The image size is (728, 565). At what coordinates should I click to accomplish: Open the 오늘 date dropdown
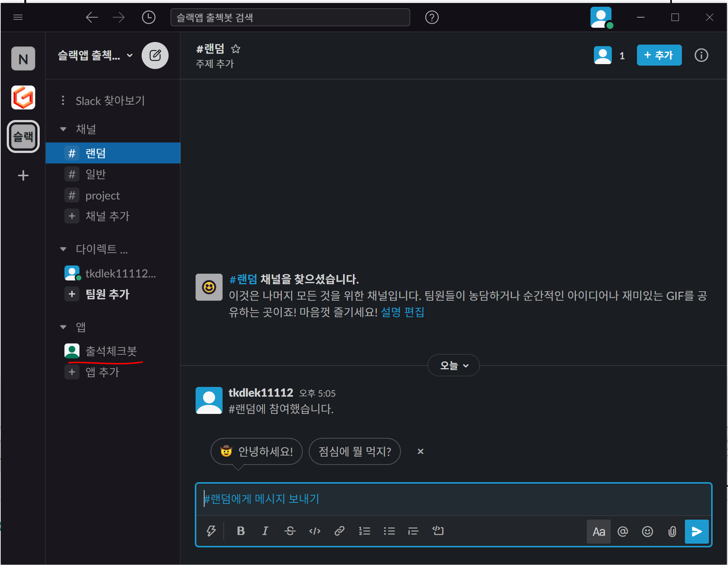pos(453,365)
